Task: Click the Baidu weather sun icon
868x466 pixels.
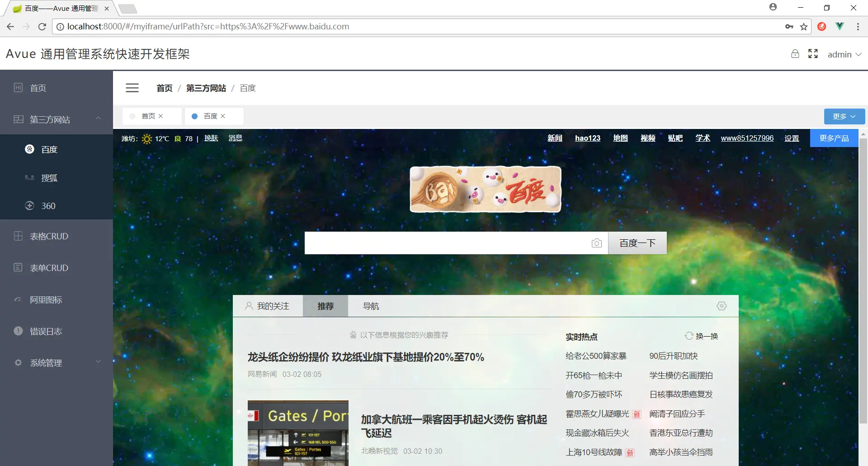Action: point(147,139)
